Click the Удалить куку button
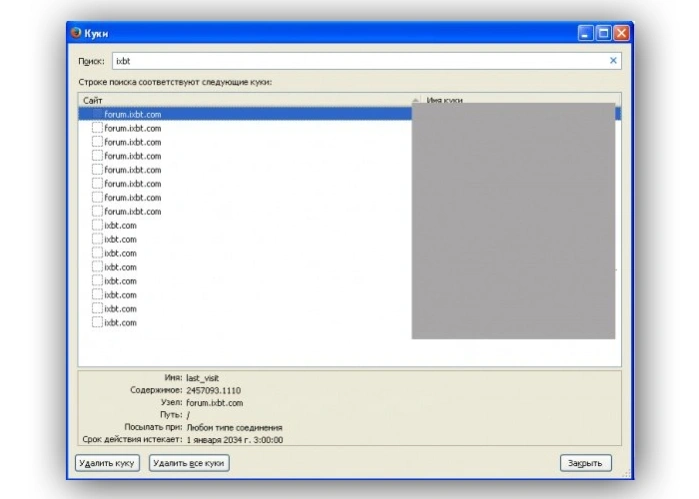 (x=107, y=463)
